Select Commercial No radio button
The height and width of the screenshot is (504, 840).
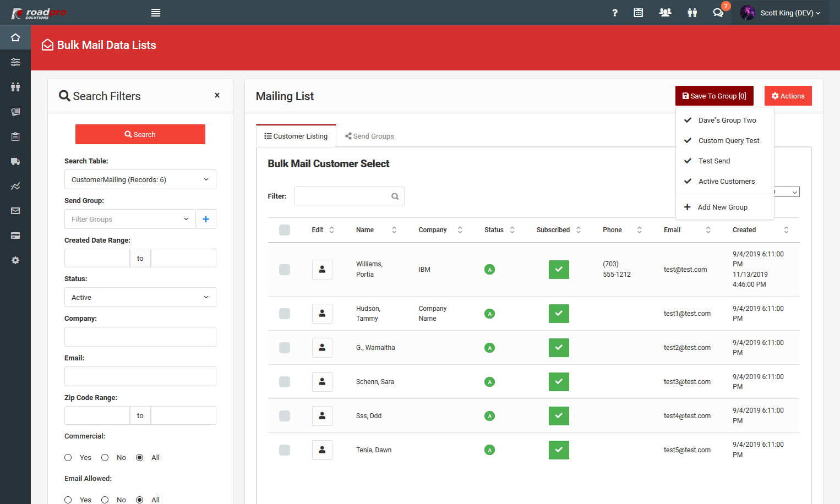105,458
